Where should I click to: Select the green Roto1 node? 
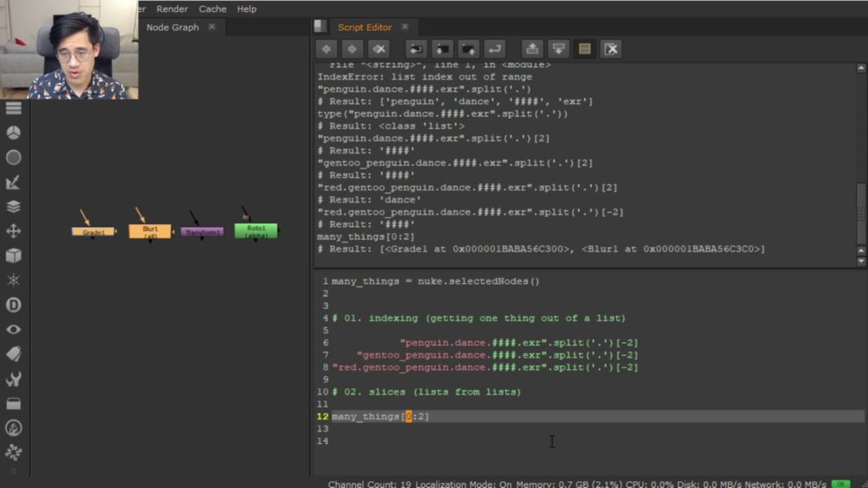tap(256, 230)
